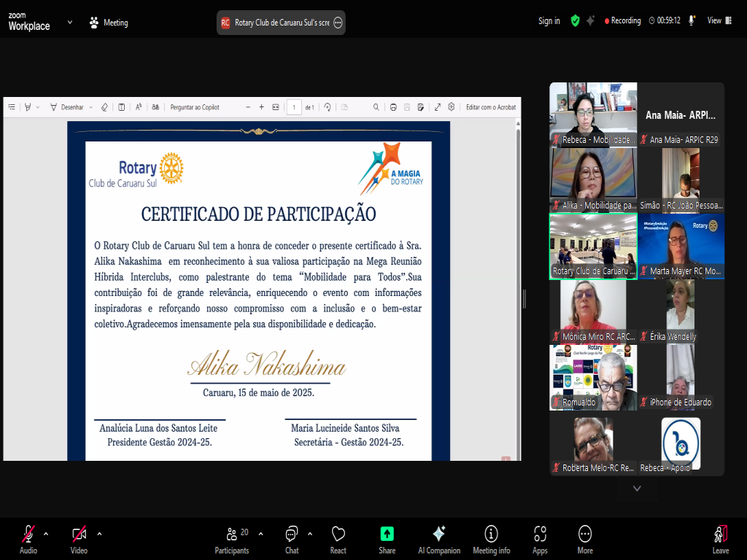The width and height of the screenshot is (747, 560).
Task: Open Zoom Workplace dropdown chevron
Action: (70, 22)
